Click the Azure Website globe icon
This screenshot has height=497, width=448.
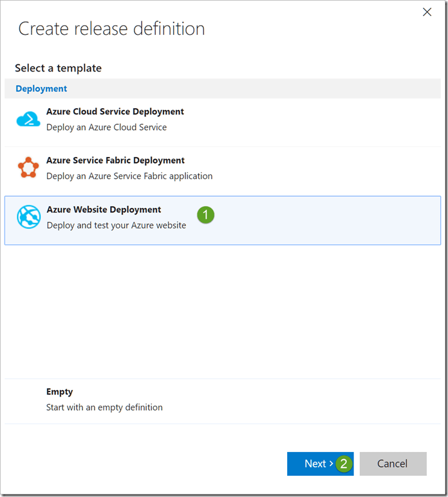coord(28,218)
